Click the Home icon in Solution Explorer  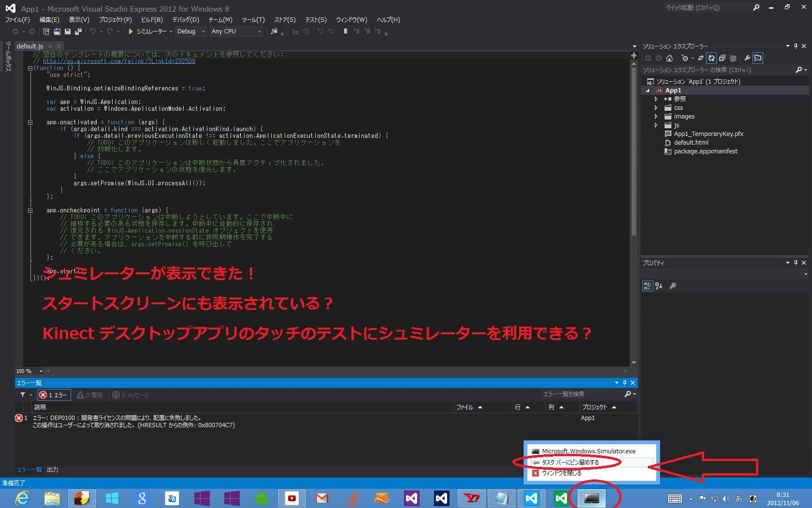(x=669, y=58)
